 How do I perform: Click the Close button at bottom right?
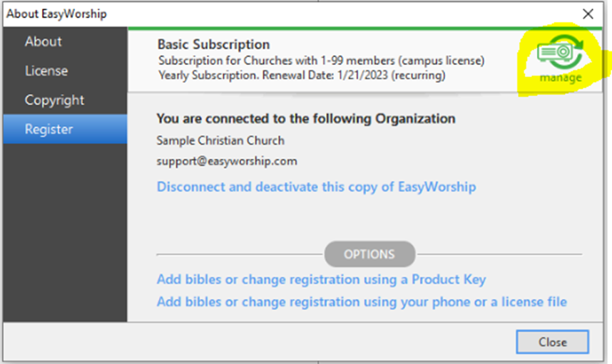click(x=552, y=342)
